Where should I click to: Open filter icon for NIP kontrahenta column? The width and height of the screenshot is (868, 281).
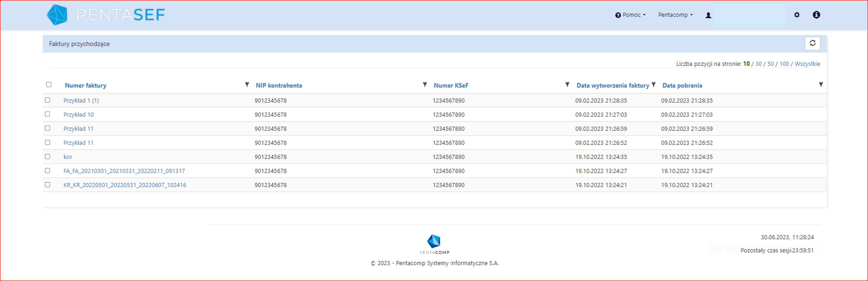click(x=425, y=85)
